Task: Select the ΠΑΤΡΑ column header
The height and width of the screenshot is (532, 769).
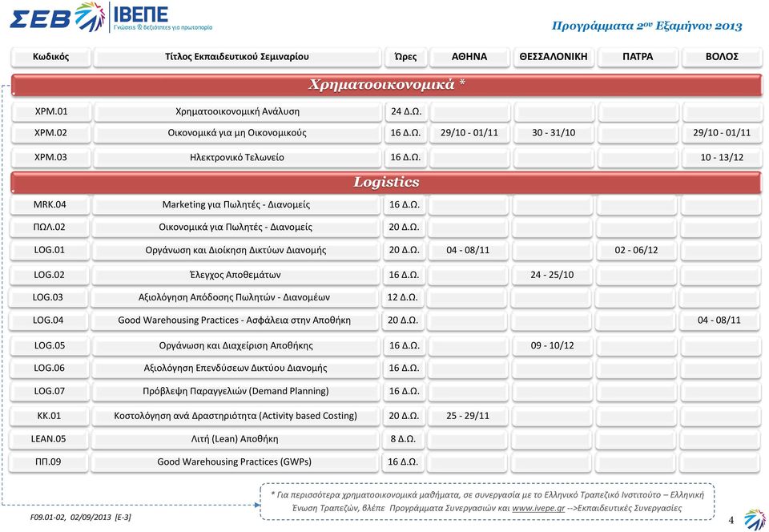Action: pyautogui.click(x=638, y=57)
